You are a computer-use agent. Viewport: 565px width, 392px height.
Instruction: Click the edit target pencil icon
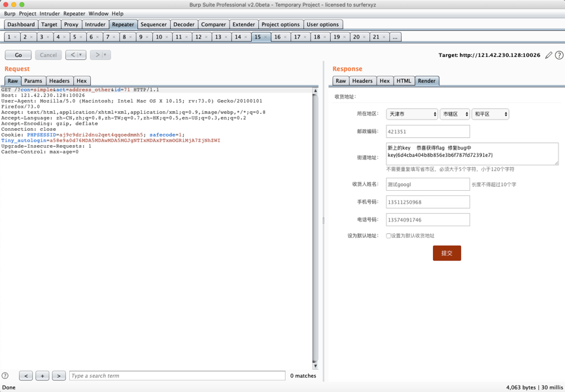click(549, 56)
